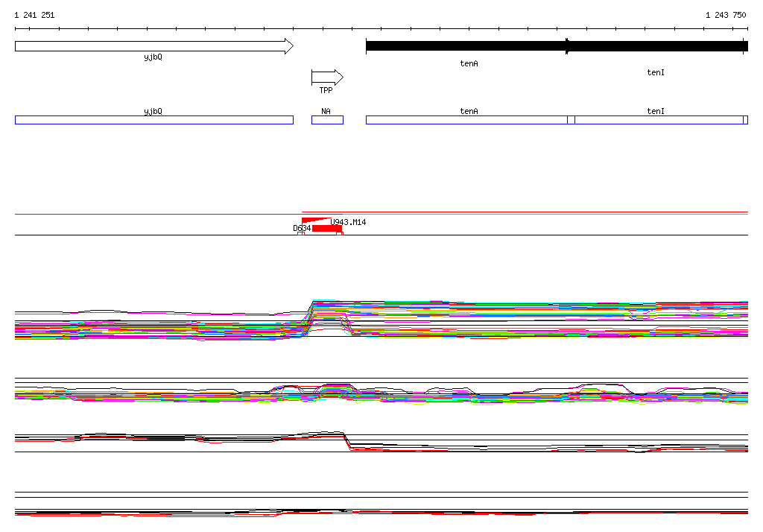Click the TPP text label
Image resolution: width=763 pixels, height=532 pixels.
[x=326, y=90]
